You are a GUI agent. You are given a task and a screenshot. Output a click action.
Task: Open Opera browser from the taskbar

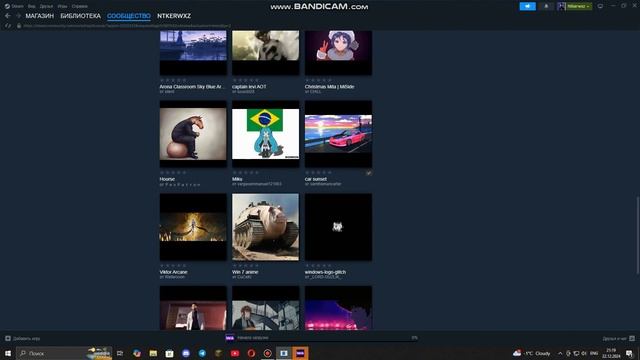click(x=251, y=353)
